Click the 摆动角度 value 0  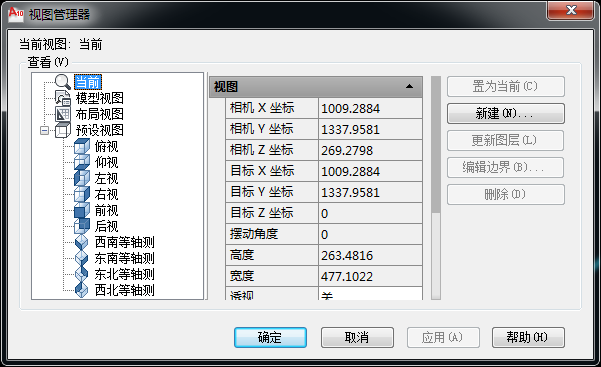pyautogui.click(x=370, y=234)
